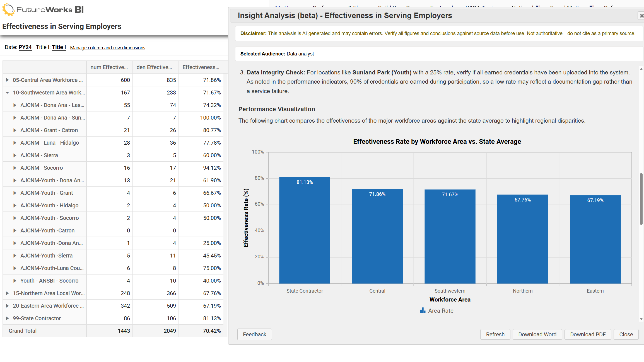Expand the AJCNM - Grant - Catron row

[x=15, y=130]
